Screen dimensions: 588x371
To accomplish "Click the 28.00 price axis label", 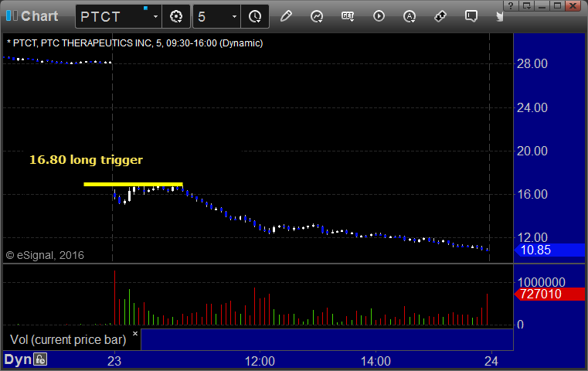I will point(532,64).
